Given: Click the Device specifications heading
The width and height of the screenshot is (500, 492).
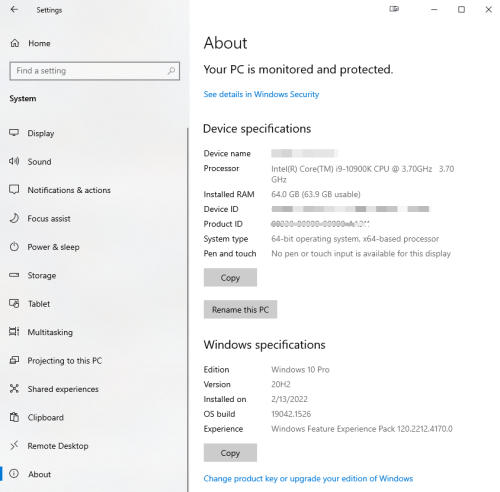Looking at the screenshot, I should (x=257, y=129).
